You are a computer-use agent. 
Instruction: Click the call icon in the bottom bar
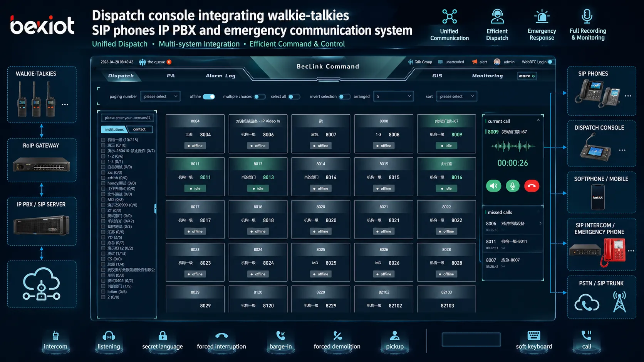pos(587,335)
